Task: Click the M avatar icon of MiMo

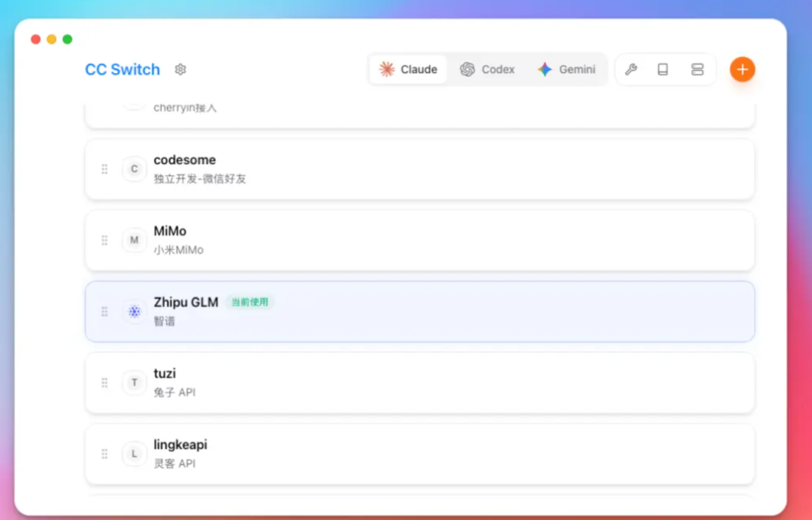Action: (134, 240)
